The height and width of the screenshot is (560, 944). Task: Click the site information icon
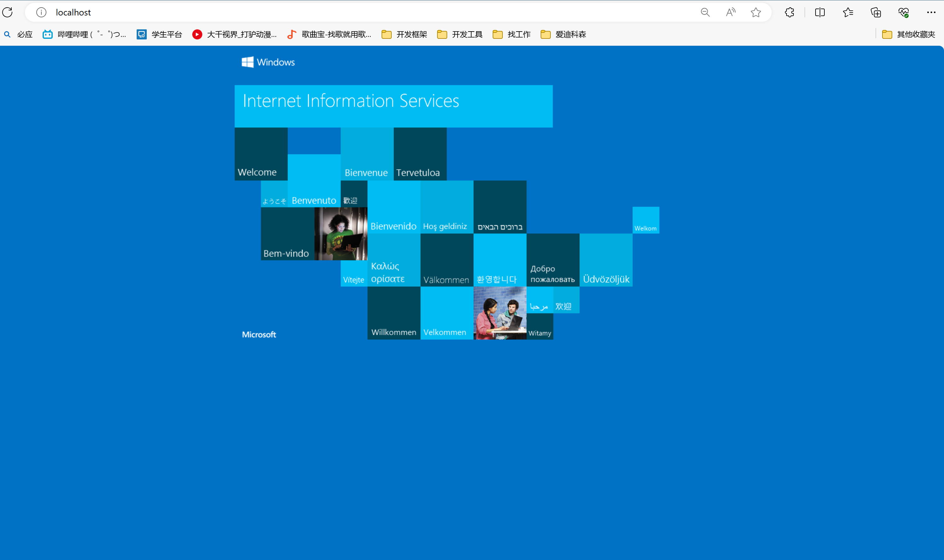click(x=41, y=12)
